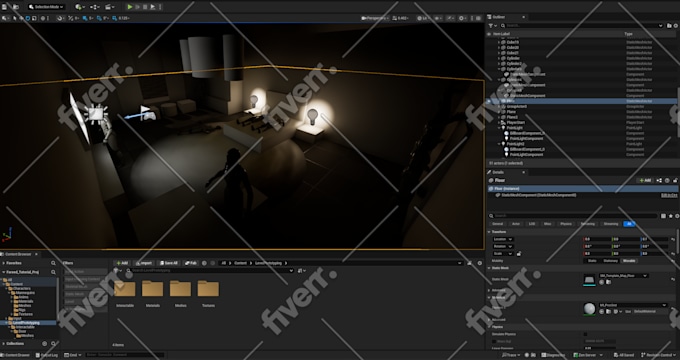680x360 pixels.
Task: Click the point light bulb icon on nightstand
Action: coord(312,117)
